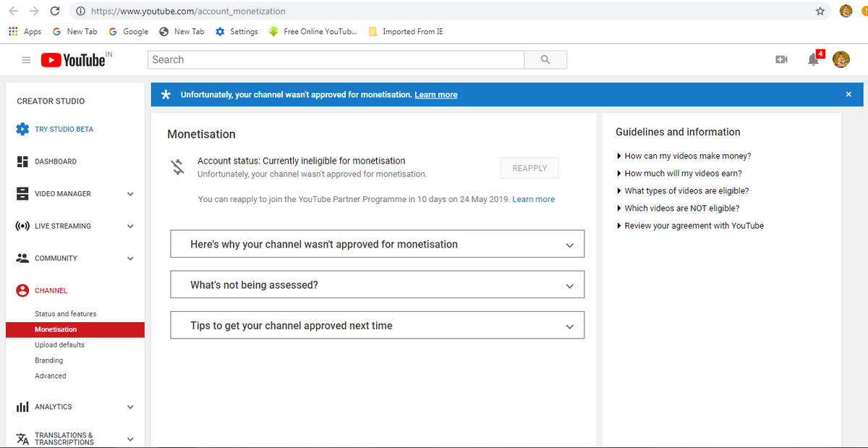Open the first New Tab bookmark
Screen dimensions: 868x448
point(75,32)
